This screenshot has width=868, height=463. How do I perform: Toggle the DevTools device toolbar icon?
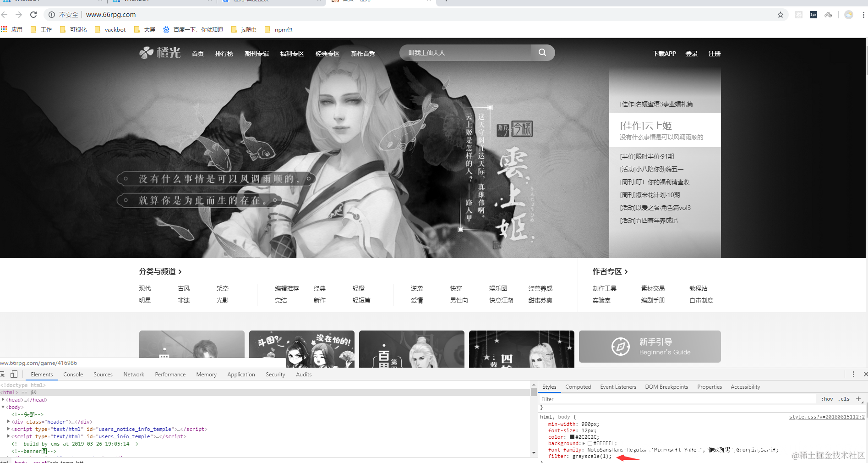(14, 374)
